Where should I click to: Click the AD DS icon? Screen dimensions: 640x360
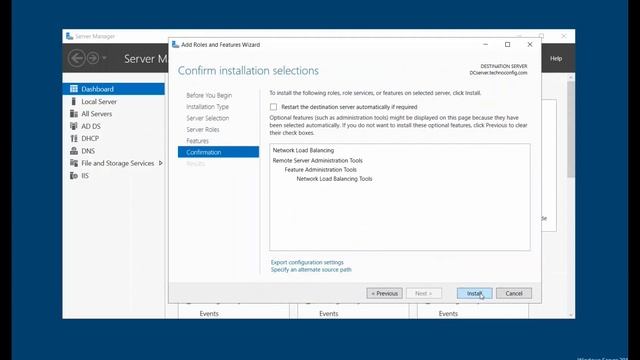click(x=74, y=126)
